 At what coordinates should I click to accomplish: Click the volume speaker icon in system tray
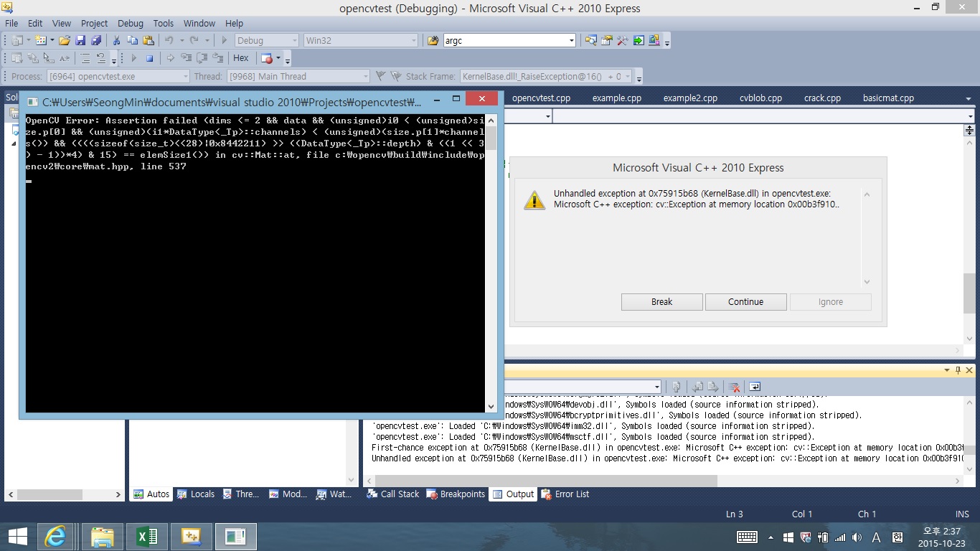pos(857,537)
